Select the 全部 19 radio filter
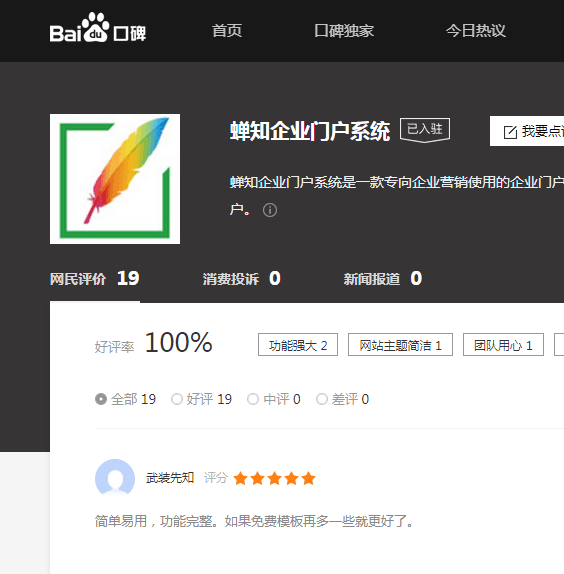 coord(125,399)
